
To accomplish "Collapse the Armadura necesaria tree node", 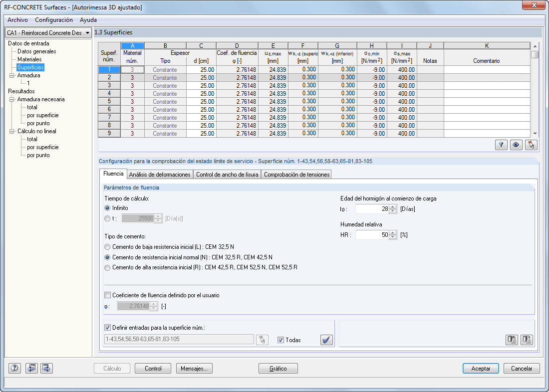I will click(x=11, y=99).
